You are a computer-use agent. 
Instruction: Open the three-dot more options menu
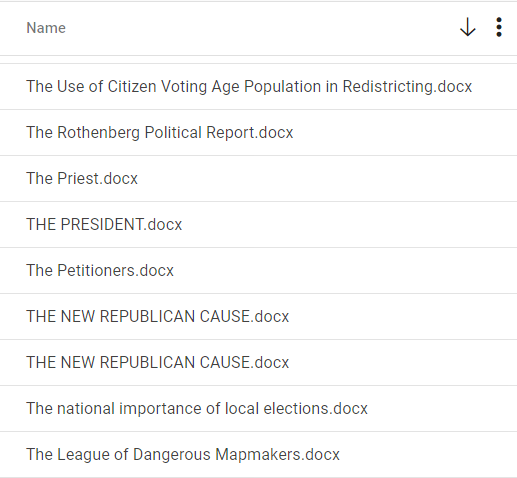pyautogui.click(x=499, y=27)
